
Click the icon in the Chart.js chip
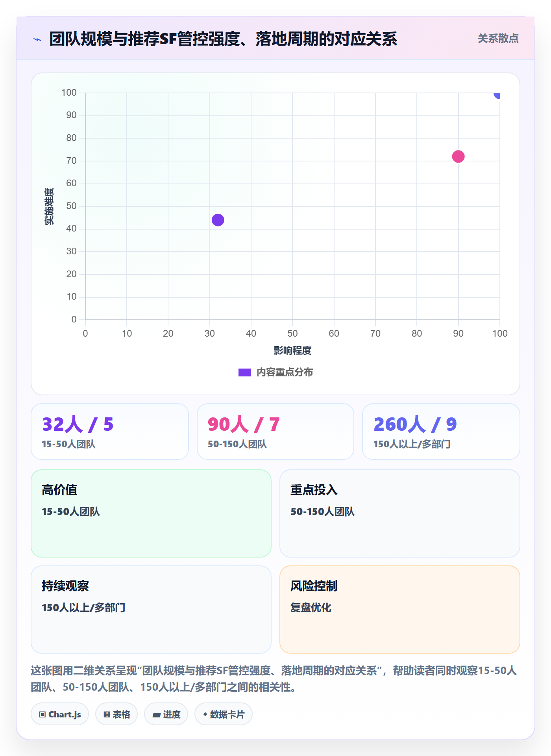click(x=43, y=715)
